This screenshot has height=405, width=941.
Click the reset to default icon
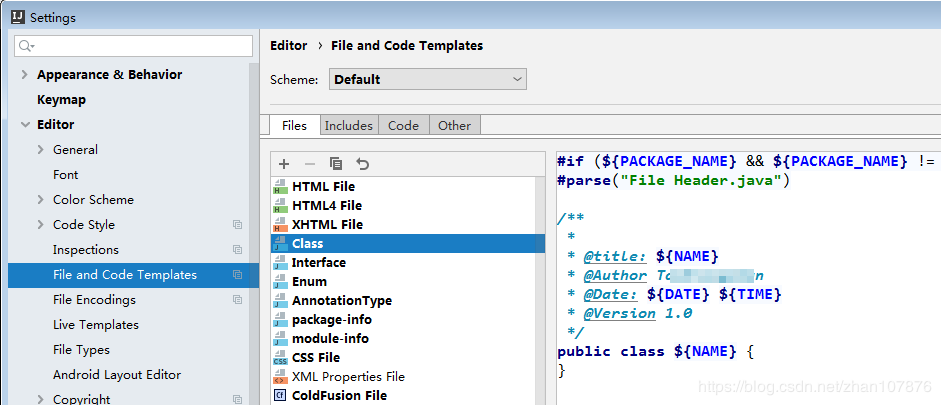tap(362, 164)
